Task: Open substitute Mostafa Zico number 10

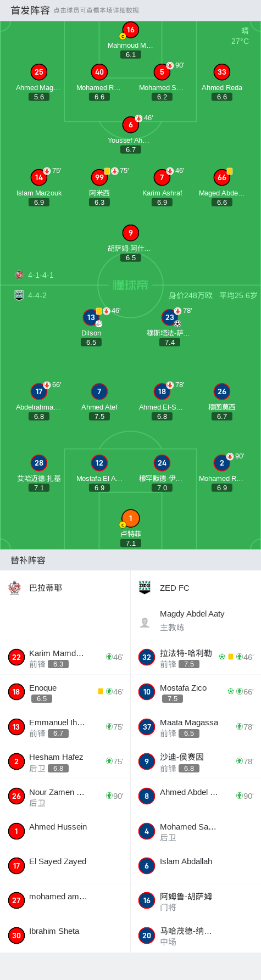Action: [x=147, y=692]
